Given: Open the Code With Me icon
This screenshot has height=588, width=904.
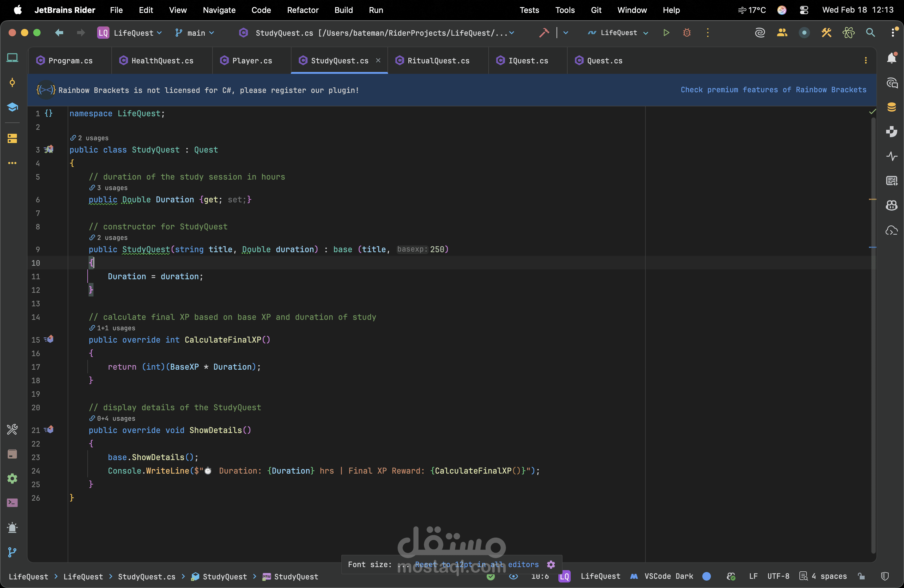Looking at the screenshot, I should (782, 33).
